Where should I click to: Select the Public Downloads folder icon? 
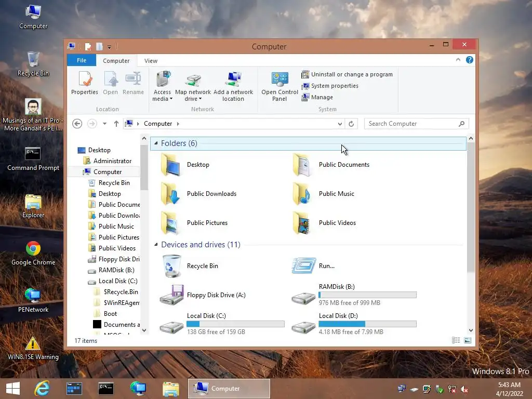coord(170,194)
